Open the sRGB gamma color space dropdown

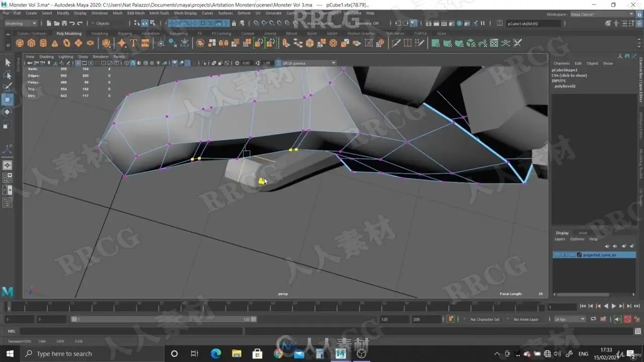(309, 63)
